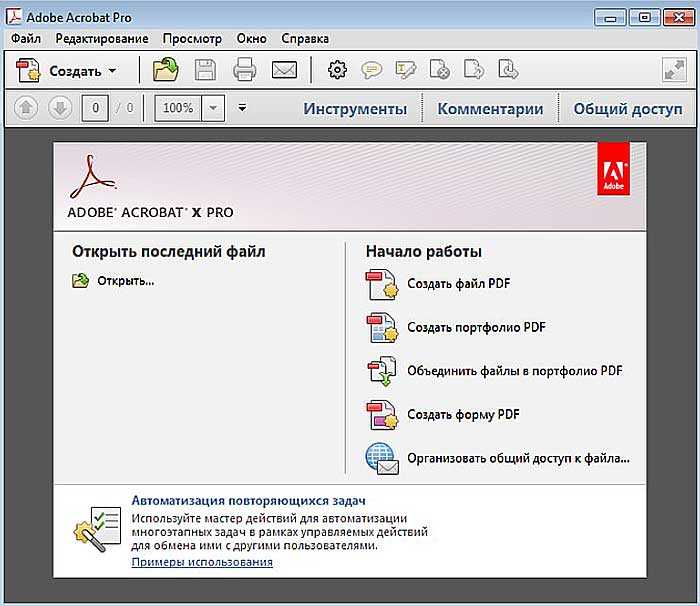Open the Справка menu
Viewport: 700px width, 606px height.
pos(305,38)
